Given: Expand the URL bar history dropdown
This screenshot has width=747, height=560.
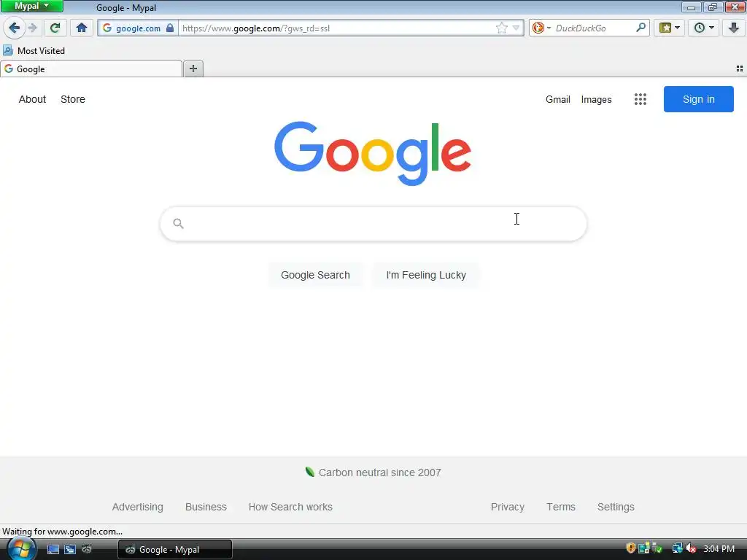Looking at the screenshot, I should [x=516, y=28].
